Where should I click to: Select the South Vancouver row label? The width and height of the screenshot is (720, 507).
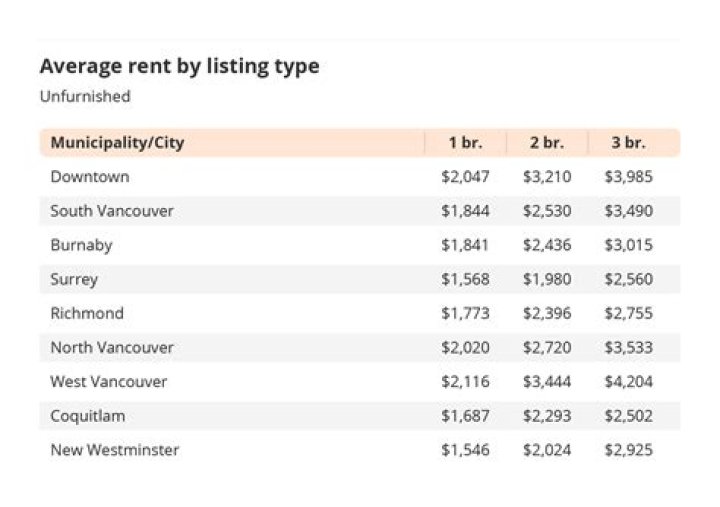click(x=112, y=211)
